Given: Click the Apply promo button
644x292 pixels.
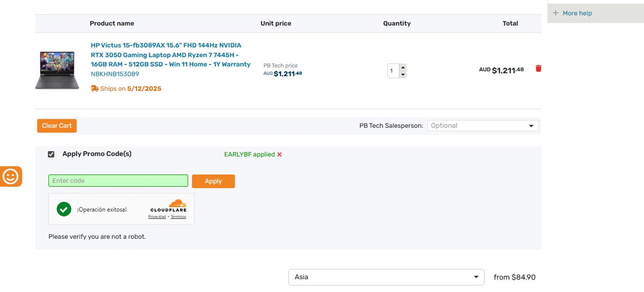Looking at the screenshot, I should coord(213,181).
